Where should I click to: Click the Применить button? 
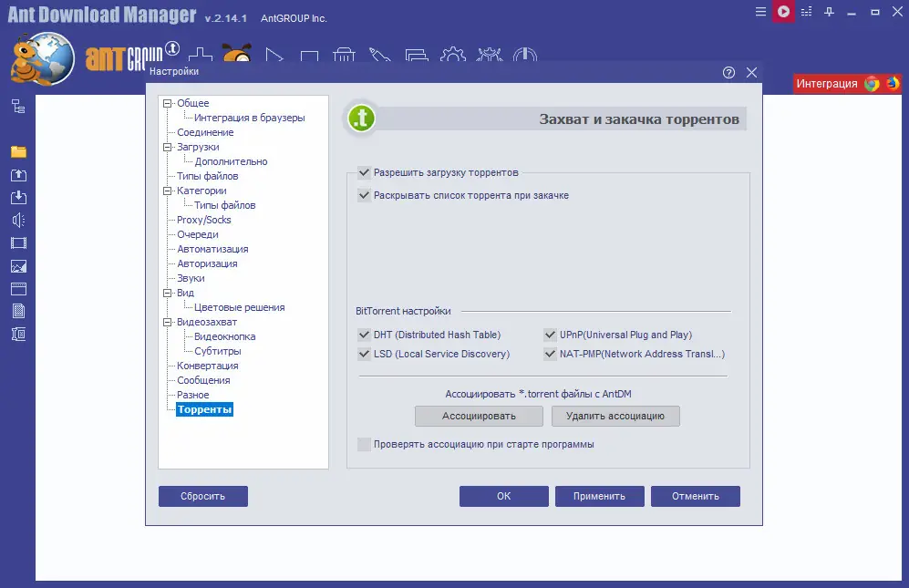pos(599,496)
